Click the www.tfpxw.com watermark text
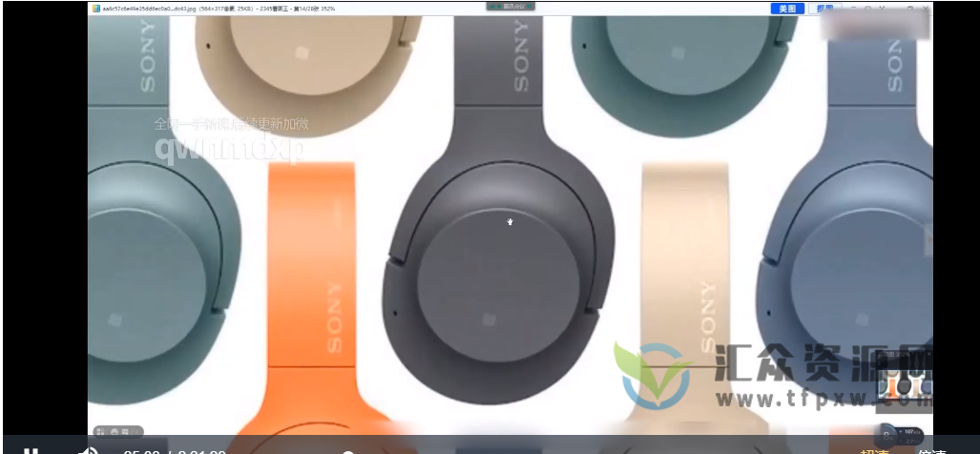Screen dimensions: 980x454 (x=821, y=392)
